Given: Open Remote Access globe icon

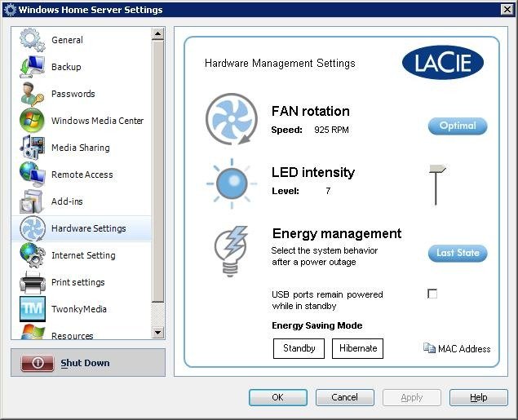Looking at the screenshot, I should (x=32, y=175).
